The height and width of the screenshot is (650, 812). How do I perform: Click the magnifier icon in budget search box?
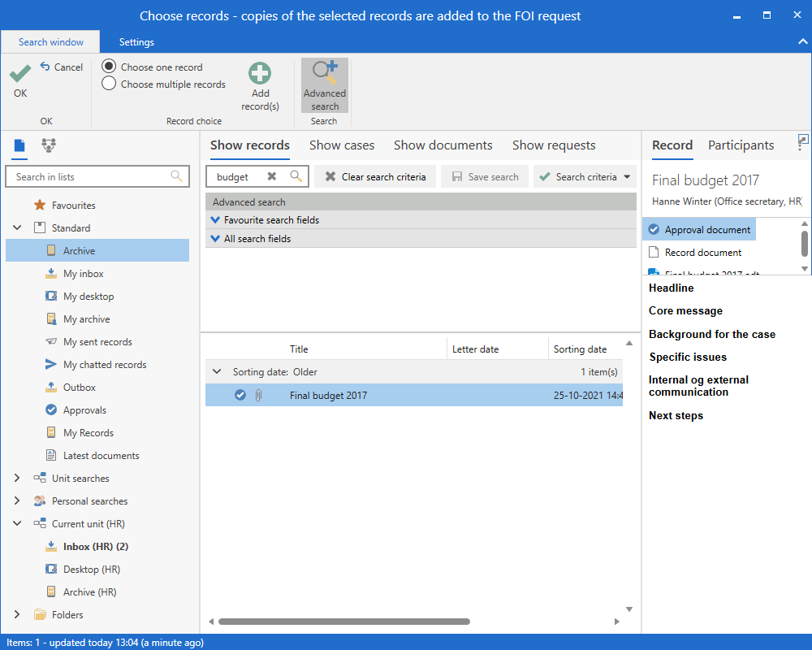point(296,176)
